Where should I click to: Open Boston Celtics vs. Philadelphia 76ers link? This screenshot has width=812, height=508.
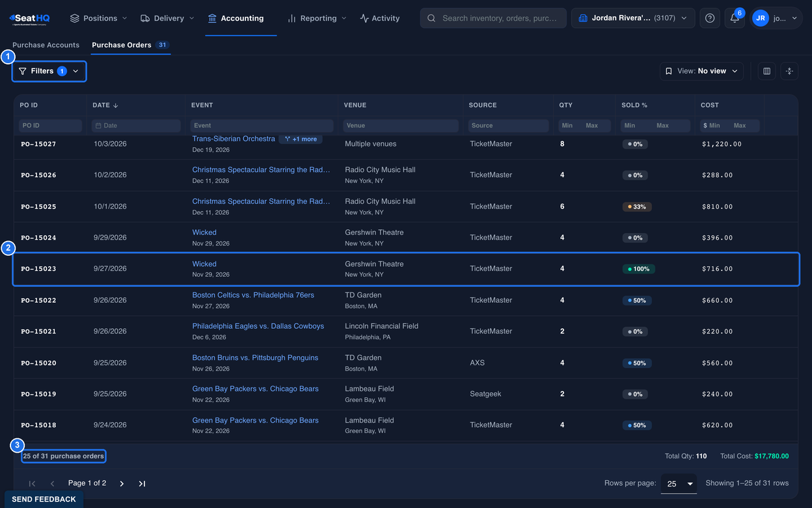click(253, 295)
